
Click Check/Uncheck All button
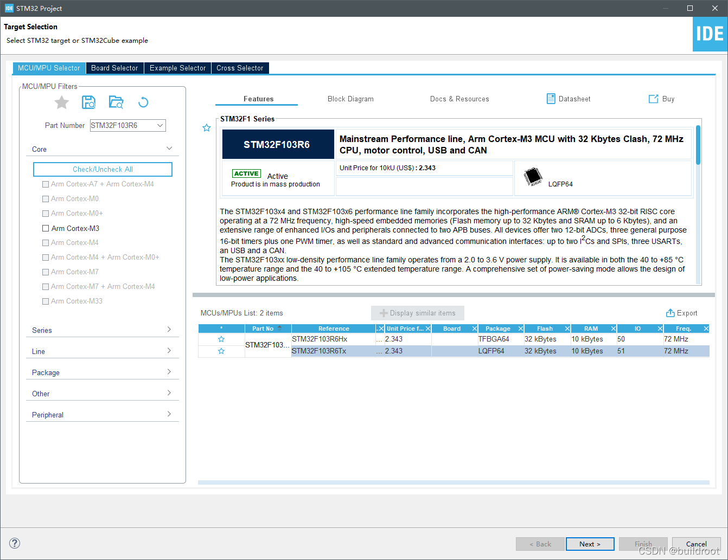tap(103, 169)
